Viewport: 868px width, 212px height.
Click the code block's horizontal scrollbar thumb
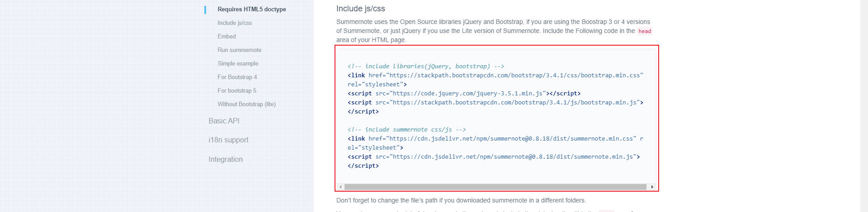495,187
